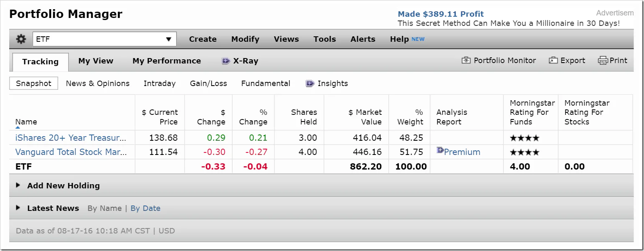
Task: Sort by $ Market Value column
Action: [365, 117]
